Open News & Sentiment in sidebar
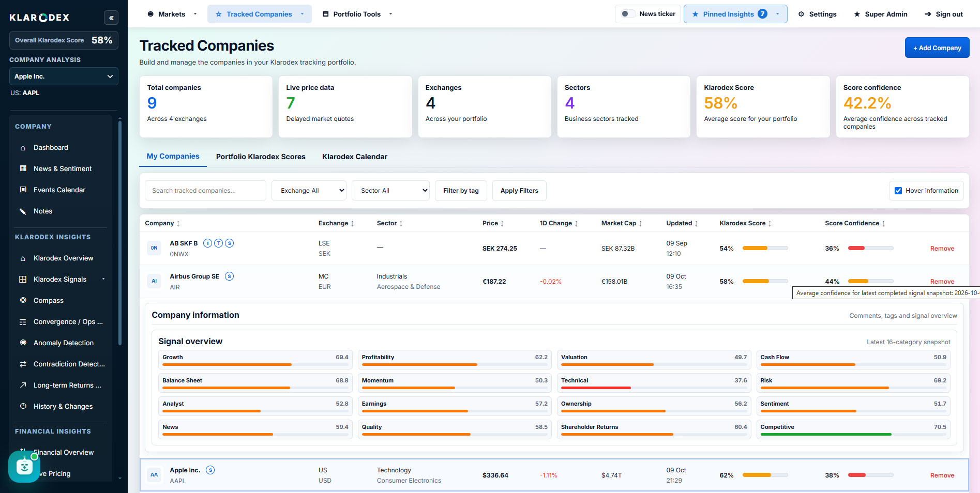Screen dimensions: 980x493 62,169
